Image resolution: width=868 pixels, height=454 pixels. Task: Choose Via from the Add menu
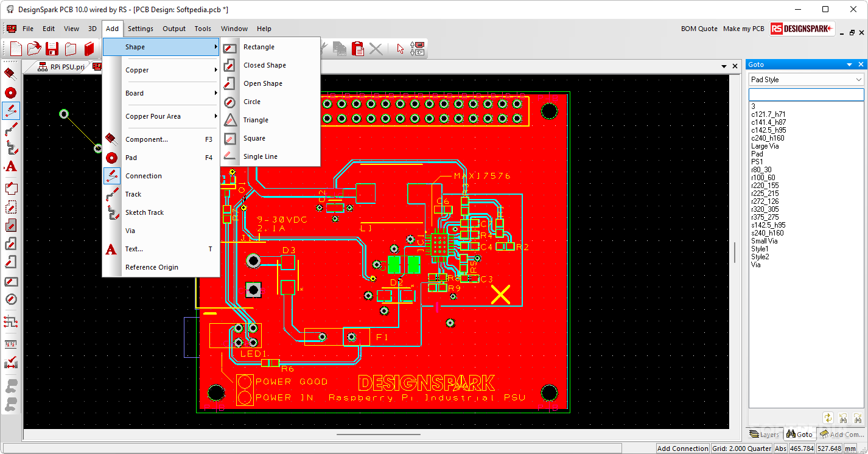[161, 231]
